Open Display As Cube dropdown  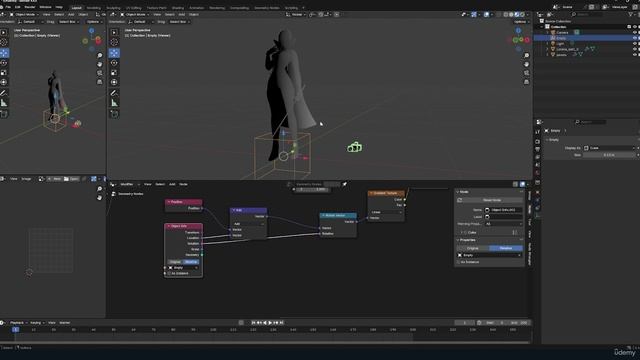click(x=610, y=148)
